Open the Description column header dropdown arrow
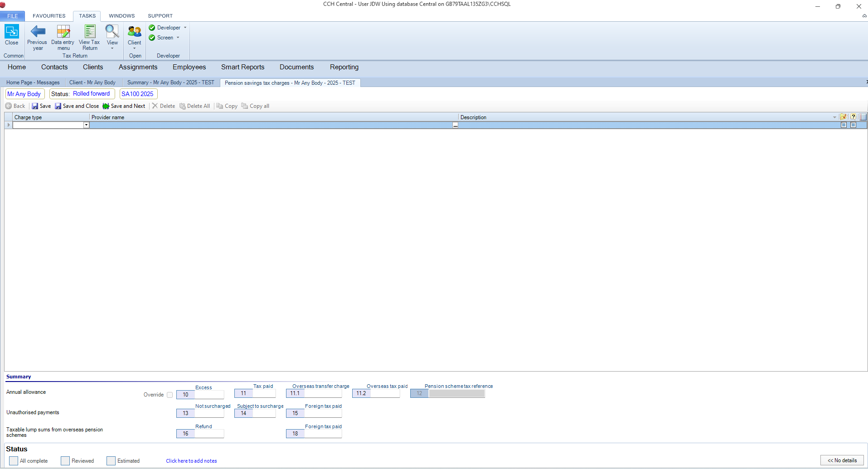The width and height of the screenshot is (868, 469). [834, 117]
